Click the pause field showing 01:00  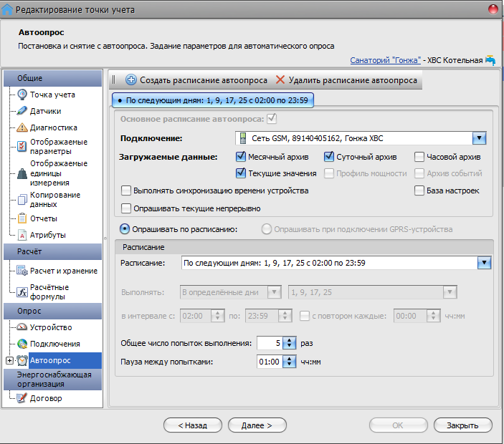(270, 362)
